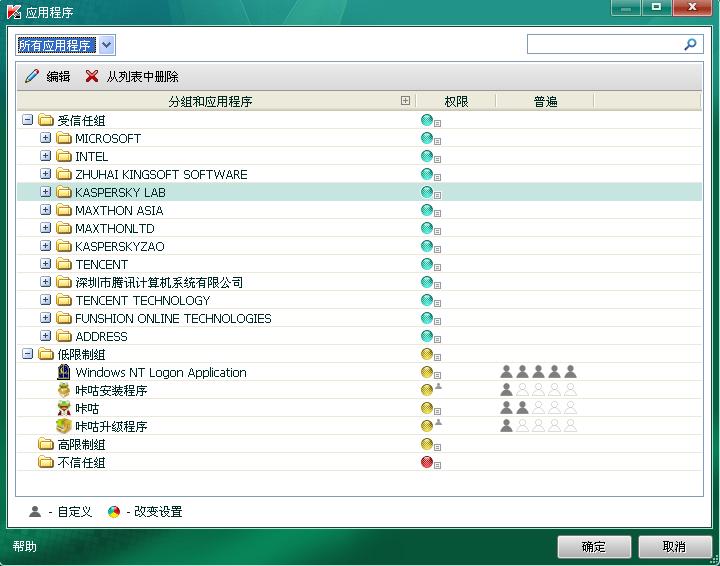This screenshot has height=566, width=720.
Task: Click rights icon for ADDRESS
Action: 427,336
